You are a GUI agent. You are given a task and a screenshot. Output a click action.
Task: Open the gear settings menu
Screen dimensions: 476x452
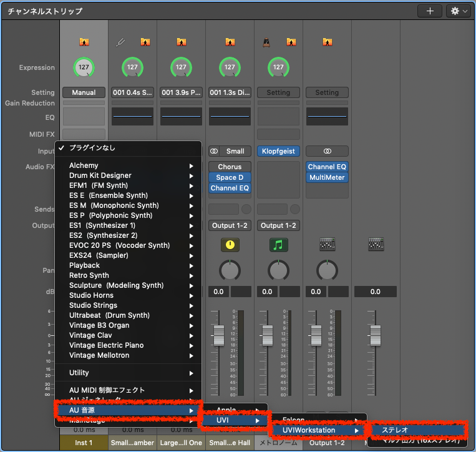(x=459, y=11)
